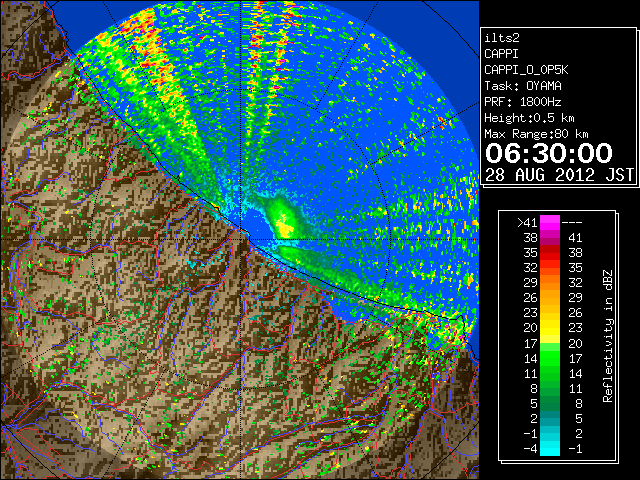Click the 'CAPPI_O_OP5K' product name text
This screenshot has height=480, width=640.
click(x=526, y=70)
